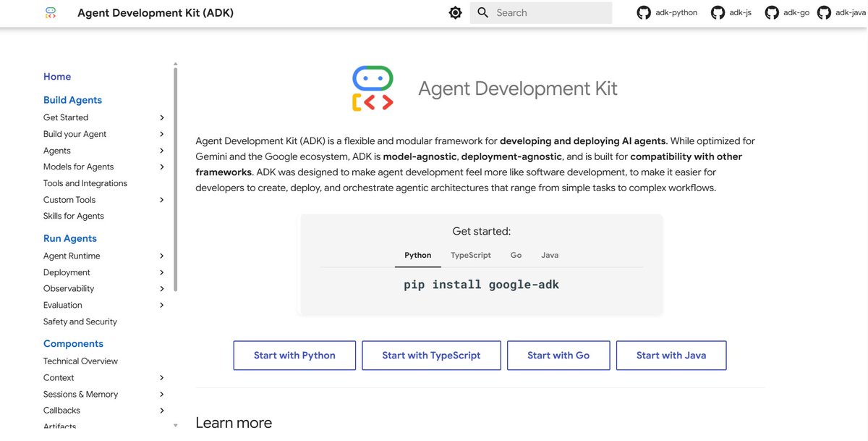Open Evaluation sidebar item
The image size is (868, 441).
(x=63, y=305)
